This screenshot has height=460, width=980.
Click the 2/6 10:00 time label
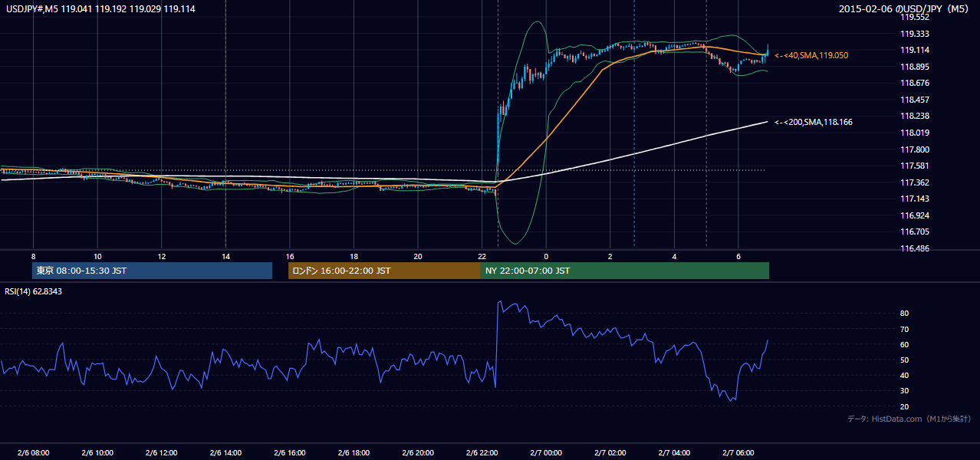[97, 452]
